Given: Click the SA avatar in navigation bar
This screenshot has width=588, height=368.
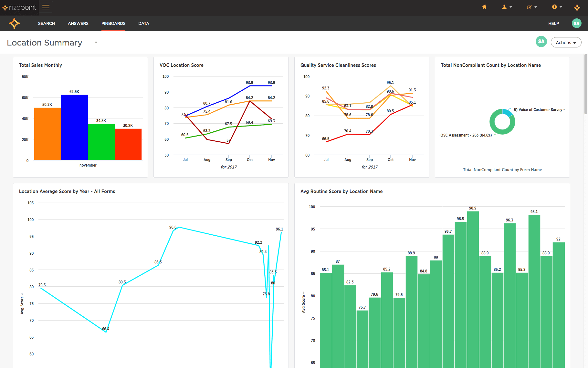Looking at the screenshot, I should pyautogui.click(x=576, y=23).
